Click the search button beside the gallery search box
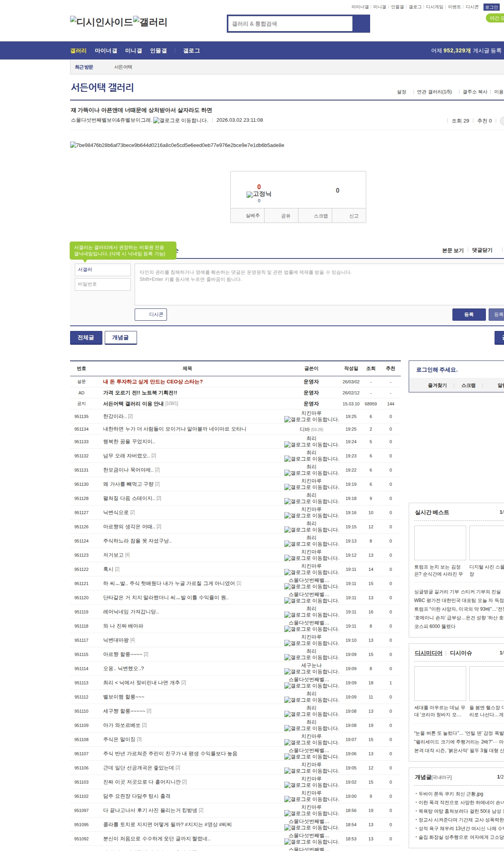The height and width of the screenshot is (851, 504). pos(361,24)
